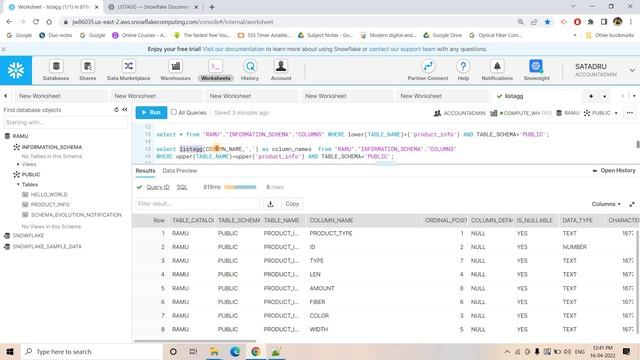
Task: Open a new browser tab
Action: 212,7
